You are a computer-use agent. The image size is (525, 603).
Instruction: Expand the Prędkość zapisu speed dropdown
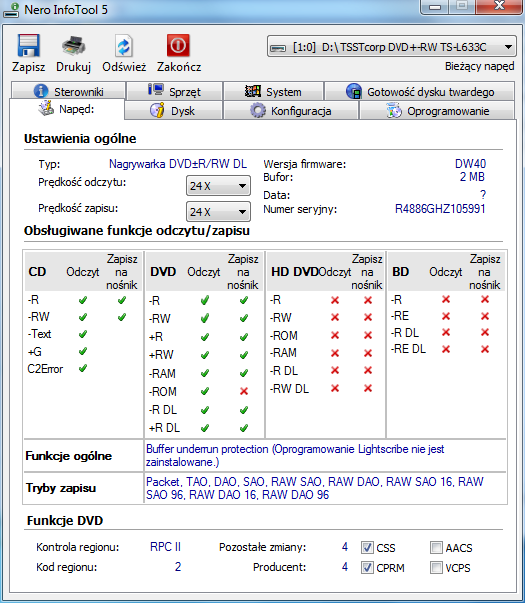pos(218,212)
